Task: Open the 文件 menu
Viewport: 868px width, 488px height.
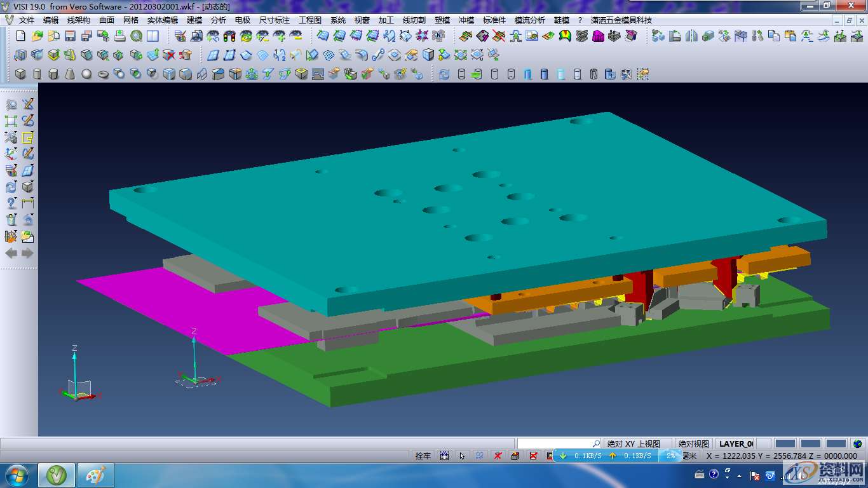Action: click(27, 20)
